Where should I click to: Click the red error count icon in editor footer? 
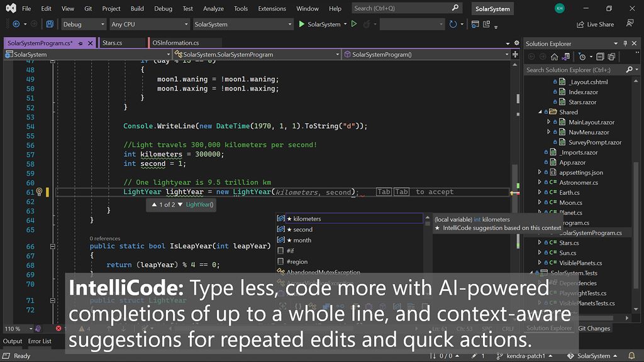(x=58, y=328)
